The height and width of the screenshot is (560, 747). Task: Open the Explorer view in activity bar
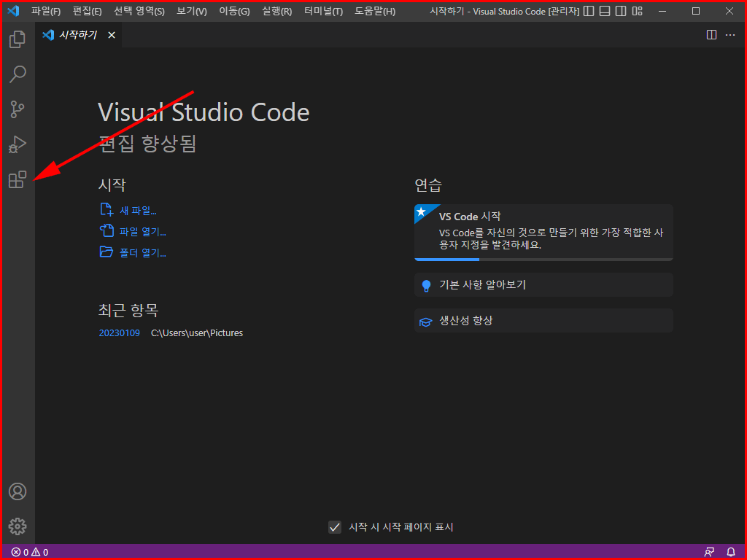(18, 39)
